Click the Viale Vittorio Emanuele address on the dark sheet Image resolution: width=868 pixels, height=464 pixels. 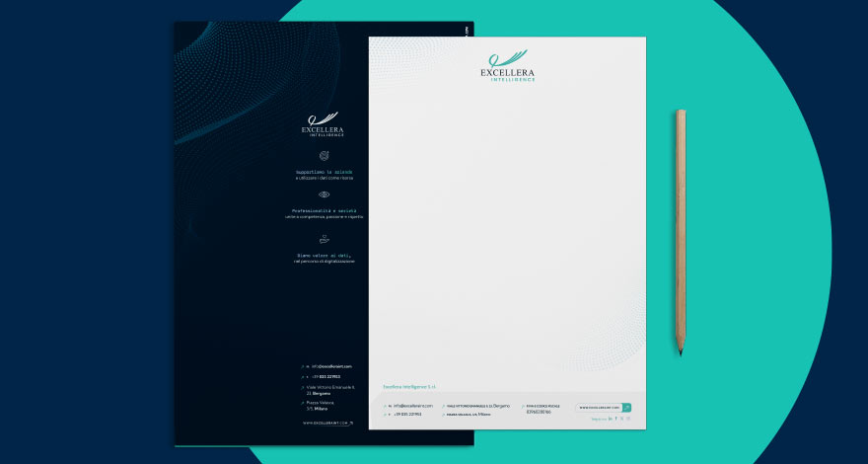330,390
